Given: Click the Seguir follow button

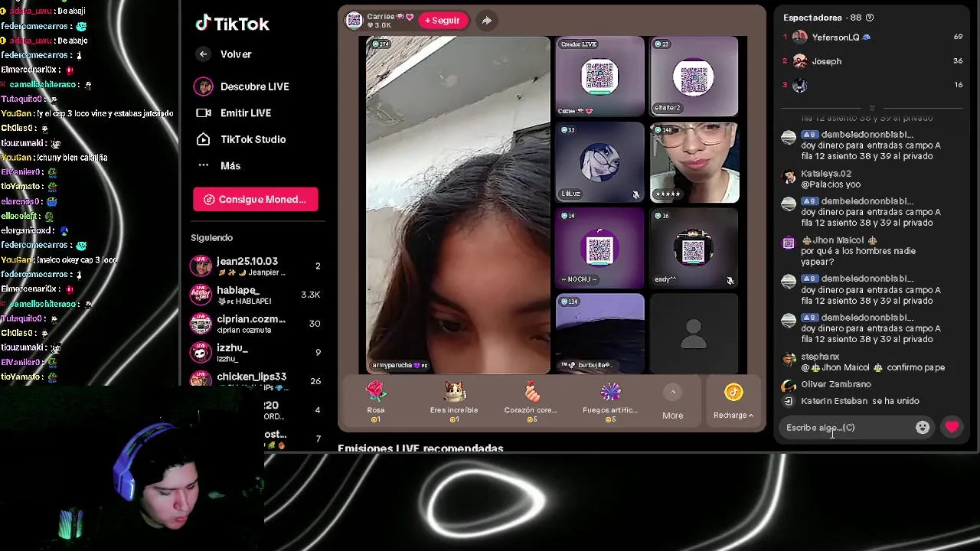Looking at the screenshot, I should 443,21.
